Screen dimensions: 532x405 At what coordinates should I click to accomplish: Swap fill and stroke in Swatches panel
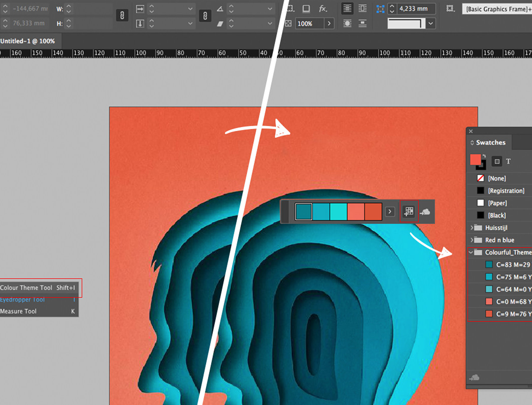484,156
